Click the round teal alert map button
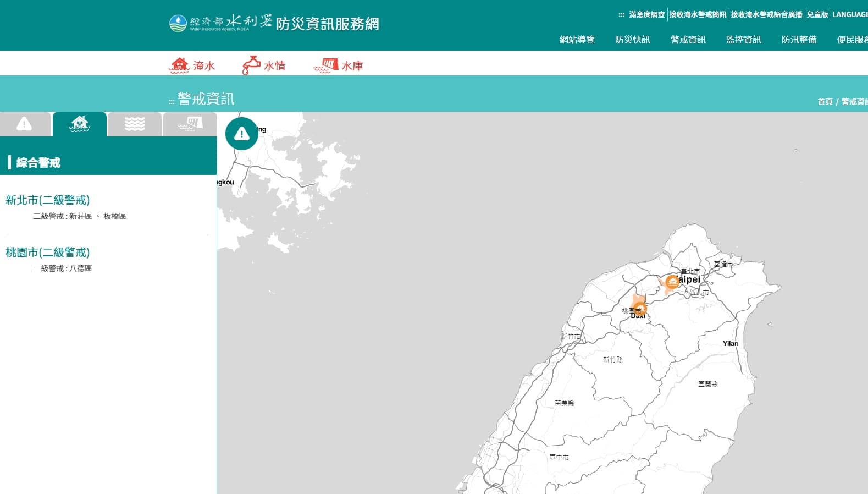This screenshot has width=868, height=494. [x=242, y=134]
